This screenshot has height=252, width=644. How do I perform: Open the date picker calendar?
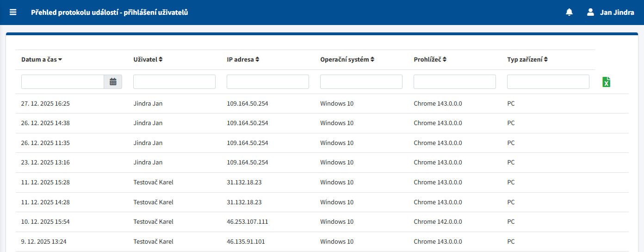113,82
